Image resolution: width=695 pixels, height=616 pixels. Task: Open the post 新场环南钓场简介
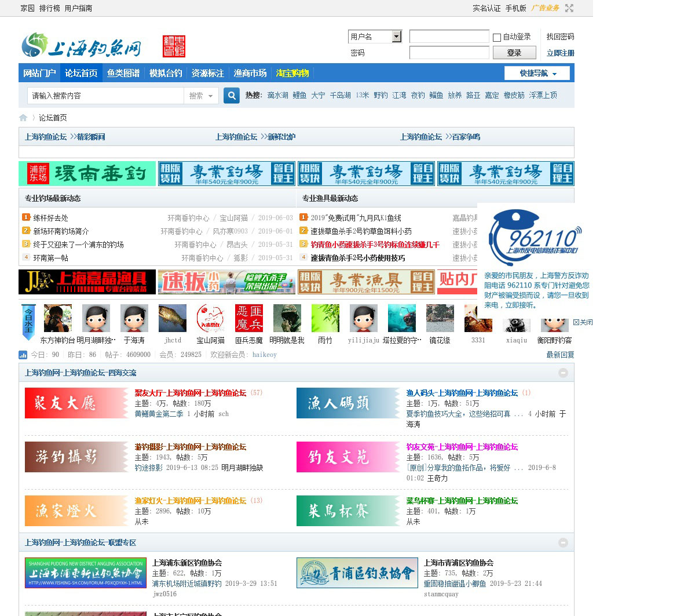(61, 231)
